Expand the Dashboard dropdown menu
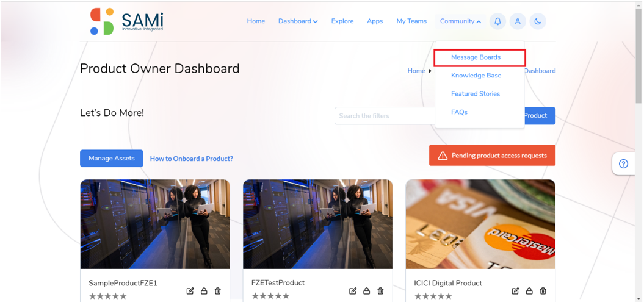This screenshot has width=644, height=305. tap(298, 21)
